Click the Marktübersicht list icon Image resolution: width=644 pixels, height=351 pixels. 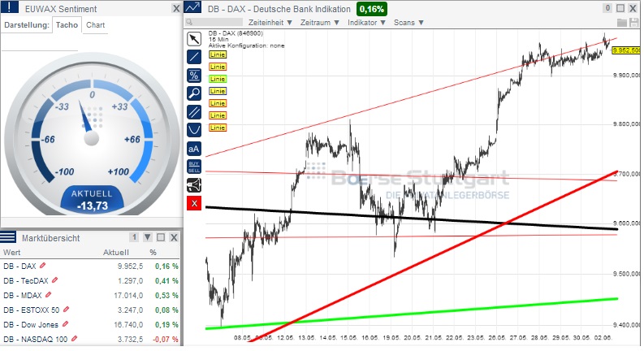point(8,237)
